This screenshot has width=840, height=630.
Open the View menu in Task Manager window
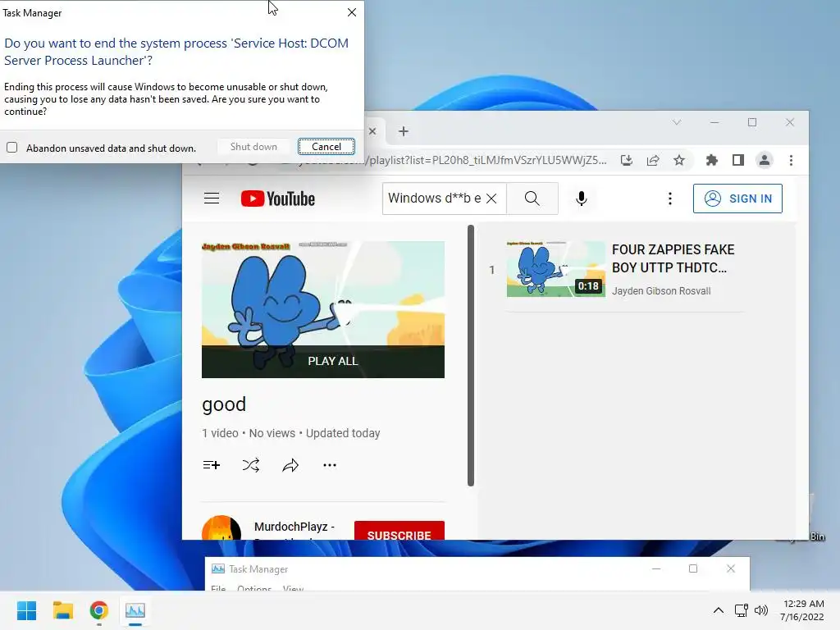click(x=293, y=588)
